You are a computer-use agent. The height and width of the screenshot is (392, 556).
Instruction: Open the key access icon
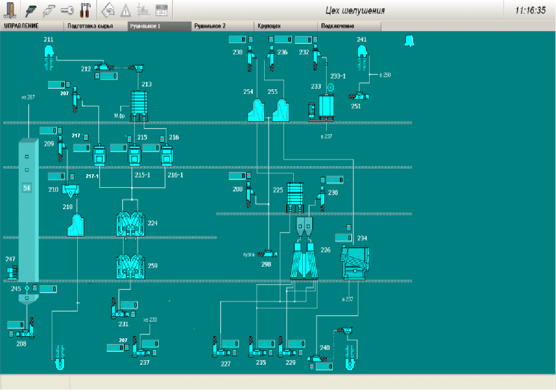68,9
